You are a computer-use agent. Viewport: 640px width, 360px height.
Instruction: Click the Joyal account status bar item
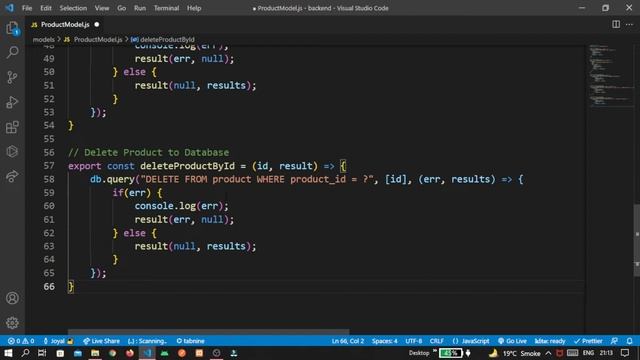click(x=58, y=341)
